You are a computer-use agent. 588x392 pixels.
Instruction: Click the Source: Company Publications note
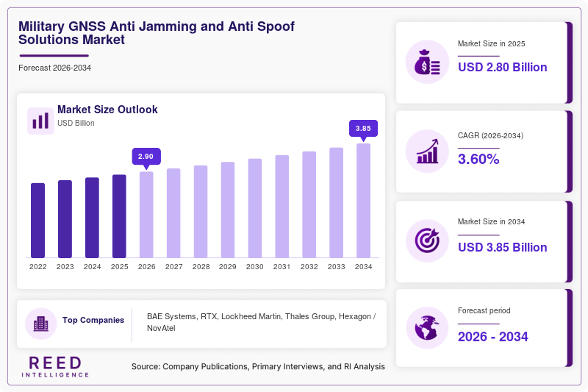point(258,366)
